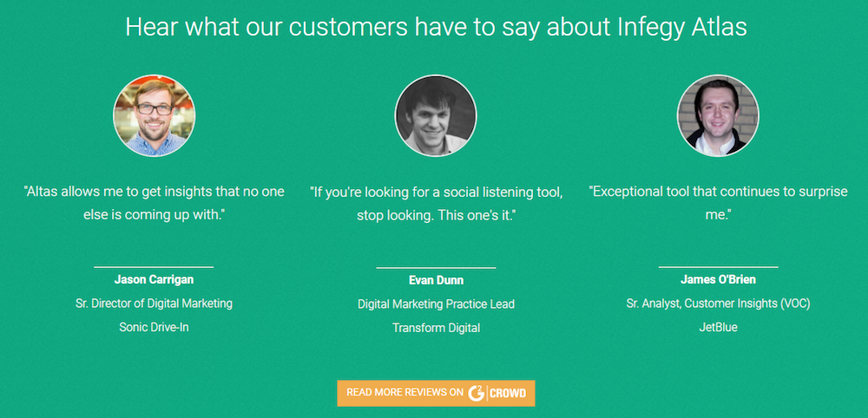The image size is (868, 418).
Task: Click the 'Hear what our customers' heading
Action: (x=436, y=27)
